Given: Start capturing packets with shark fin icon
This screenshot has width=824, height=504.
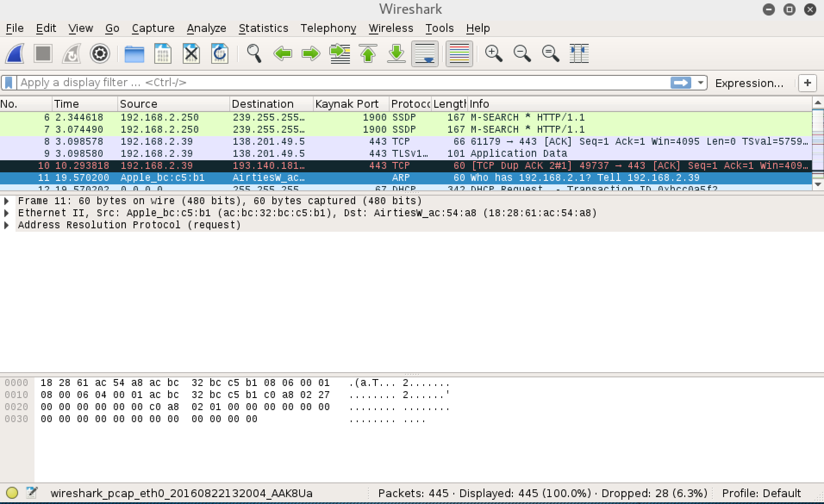Looking at the screenshot, I should 15,54.
